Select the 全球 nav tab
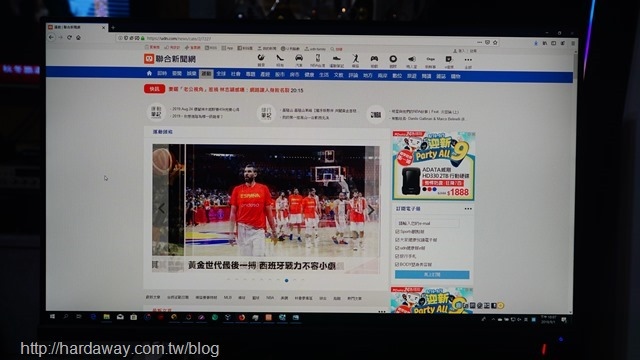640x360 pixels. 221,74
